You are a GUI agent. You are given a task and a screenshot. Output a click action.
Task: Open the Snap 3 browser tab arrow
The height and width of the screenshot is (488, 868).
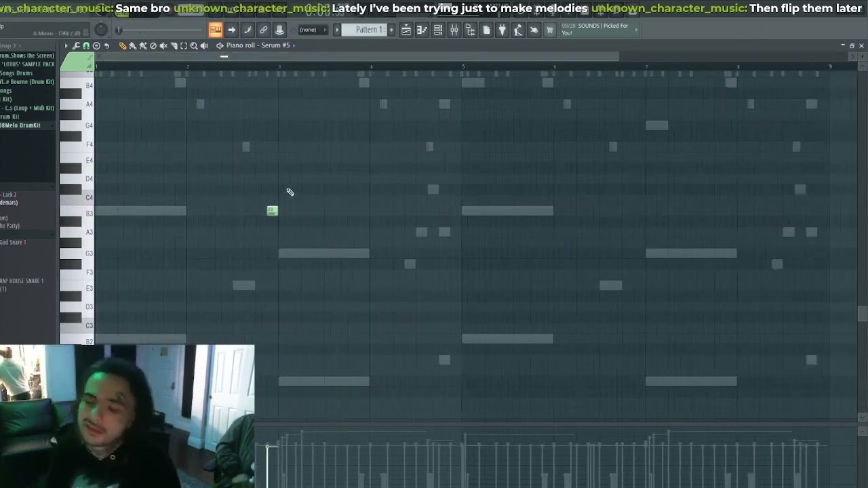click(20, 45)
